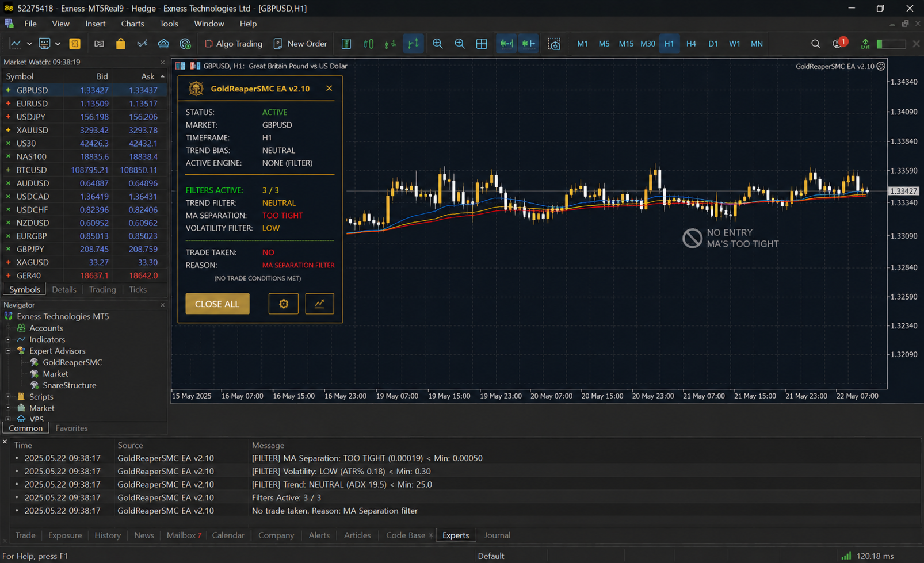Viewport: 924px width, 563px height.
Task: Click the SnareStructure expert icon in Navigator
Action: pos(35,385)
